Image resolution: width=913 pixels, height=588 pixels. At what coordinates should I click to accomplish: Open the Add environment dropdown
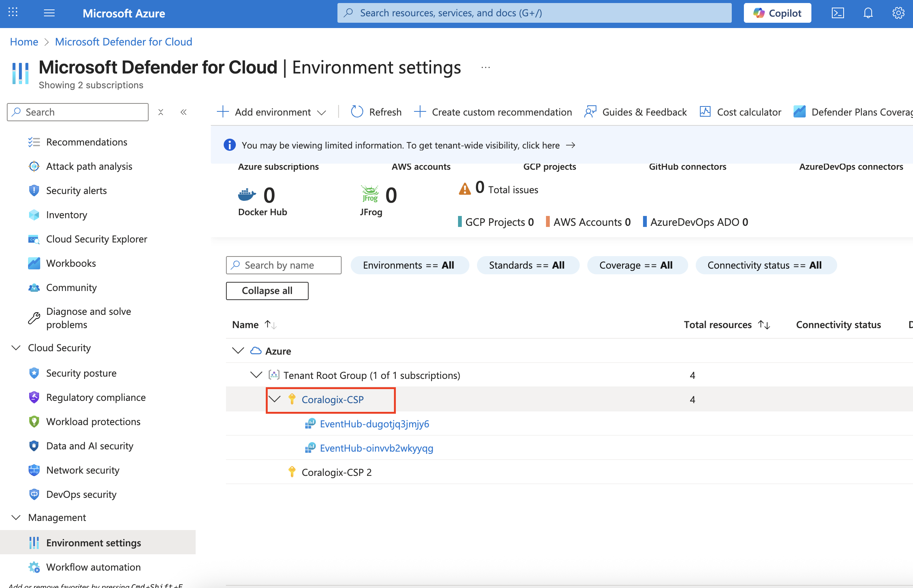click(272, 112)
